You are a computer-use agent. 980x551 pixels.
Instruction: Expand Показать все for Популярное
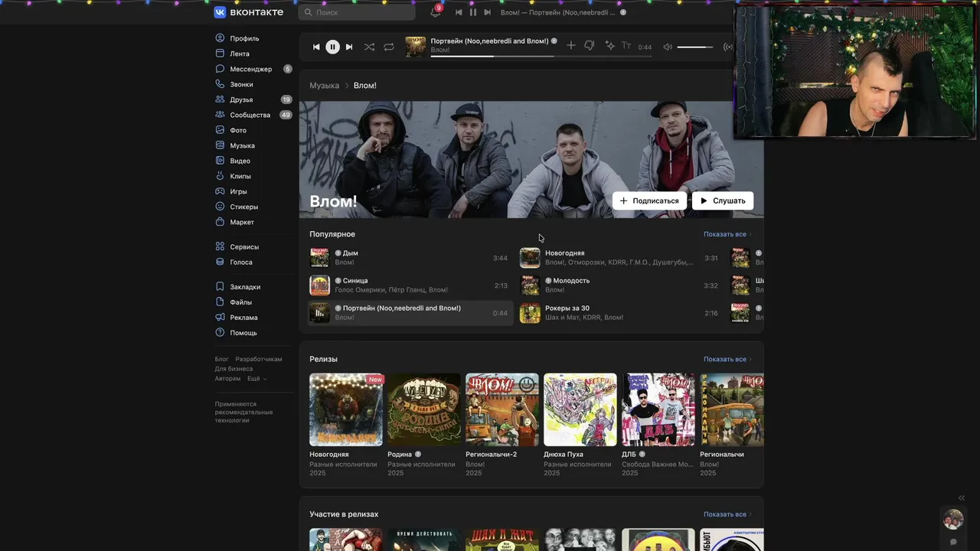coord(727,234)
